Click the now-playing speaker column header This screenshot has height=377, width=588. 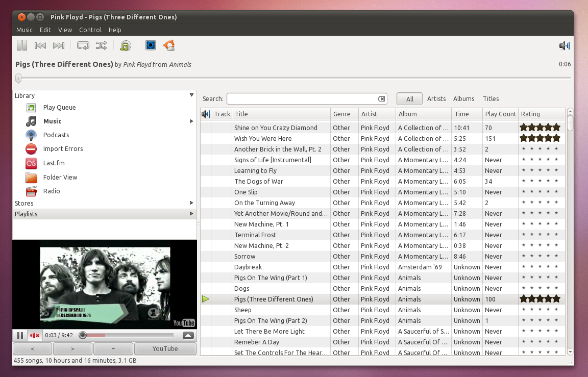[206, 114]
